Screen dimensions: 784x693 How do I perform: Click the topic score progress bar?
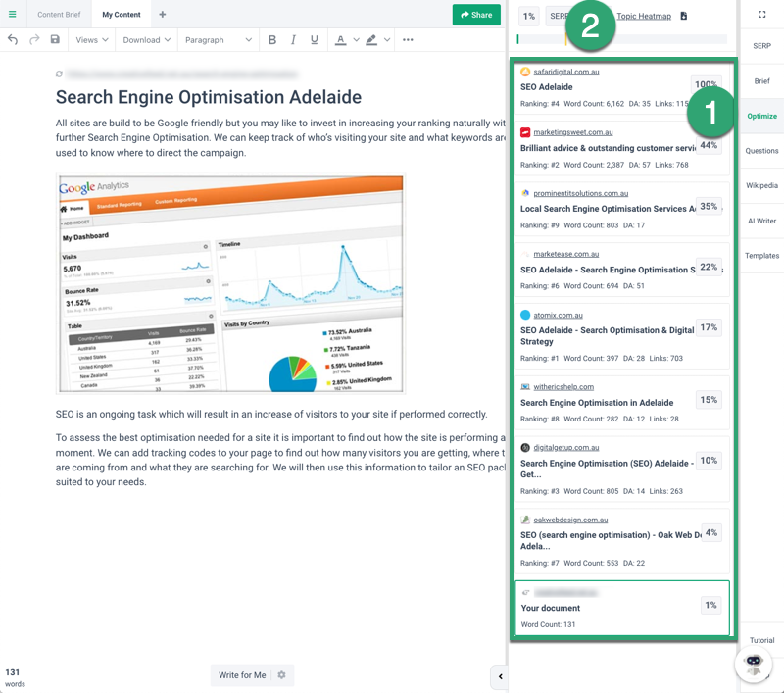(x=622, y=39)
